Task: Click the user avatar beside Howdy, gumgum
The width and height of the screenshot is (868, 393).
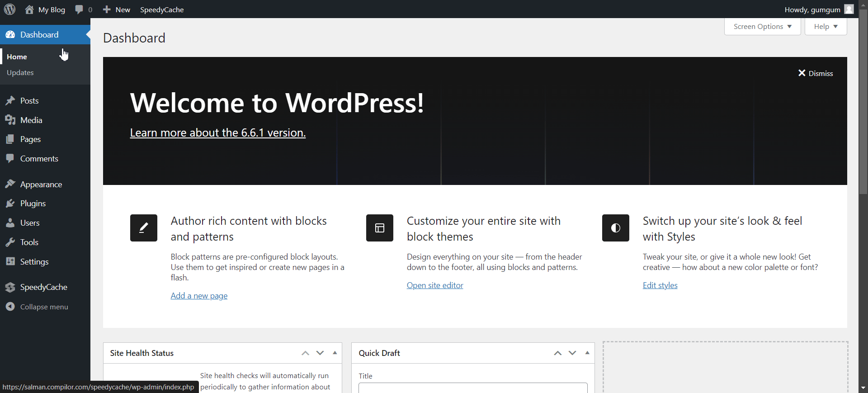Action: point(849,9)
